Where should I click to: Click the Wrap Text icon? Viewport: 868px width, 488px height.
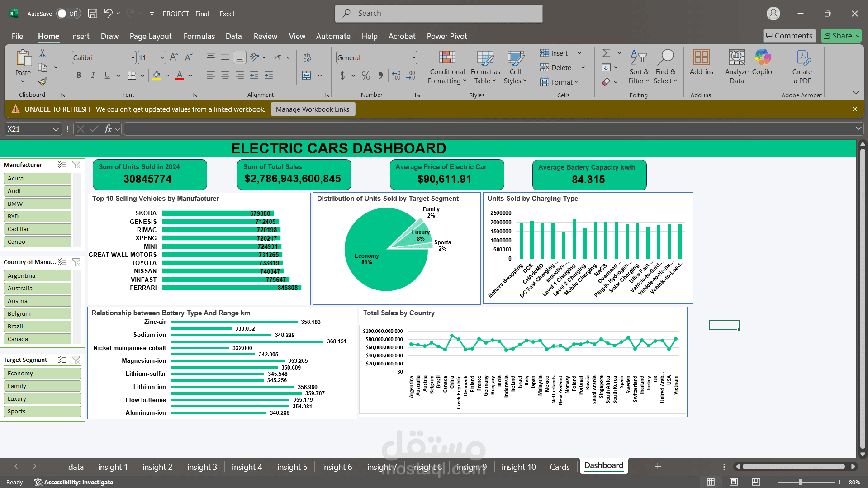[x=307, y=57]
